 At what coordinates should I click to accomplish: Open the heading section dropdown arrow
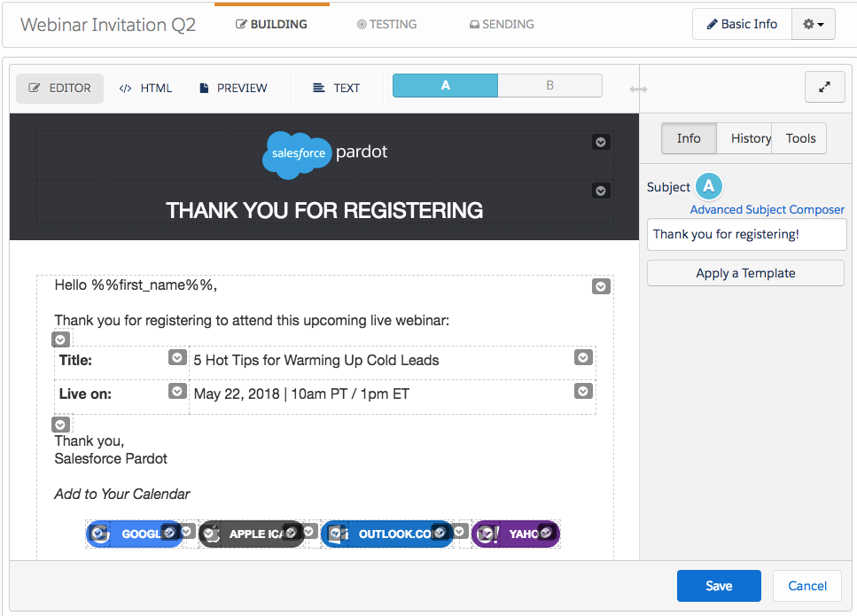[x=601, y=191]
